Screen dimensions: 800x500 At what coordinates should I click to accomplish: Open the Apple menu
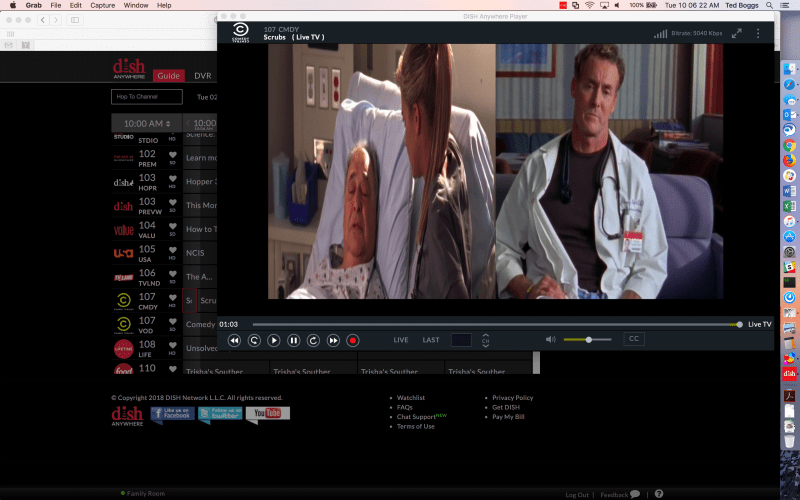click(13, 5)
